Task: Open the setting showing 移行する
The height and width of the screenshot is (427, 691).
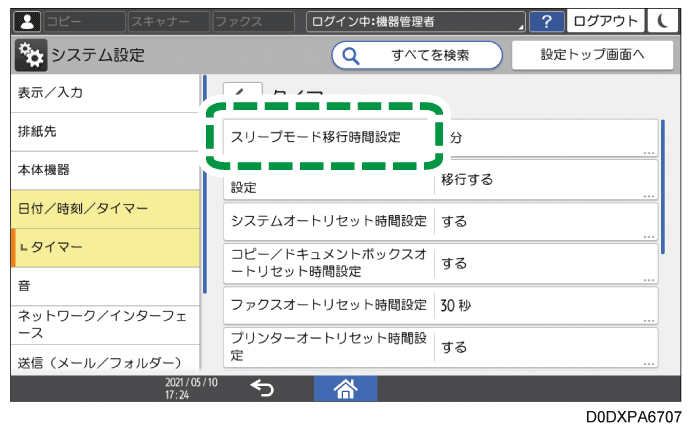Action: 441,180
